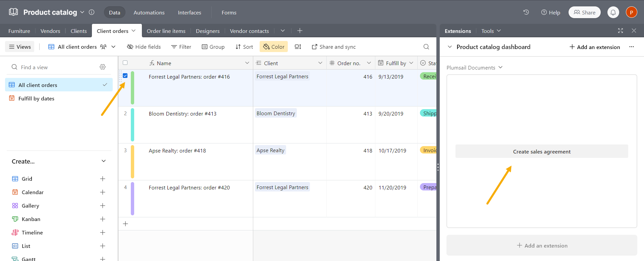
Task: Open Share and sync option
Action: point(334,47)
